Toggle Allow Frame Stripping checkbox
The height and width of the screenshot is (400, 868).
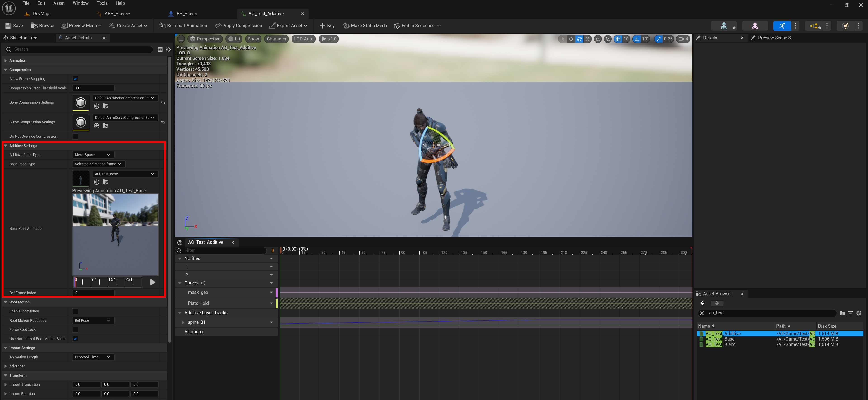tap(75, 79)
